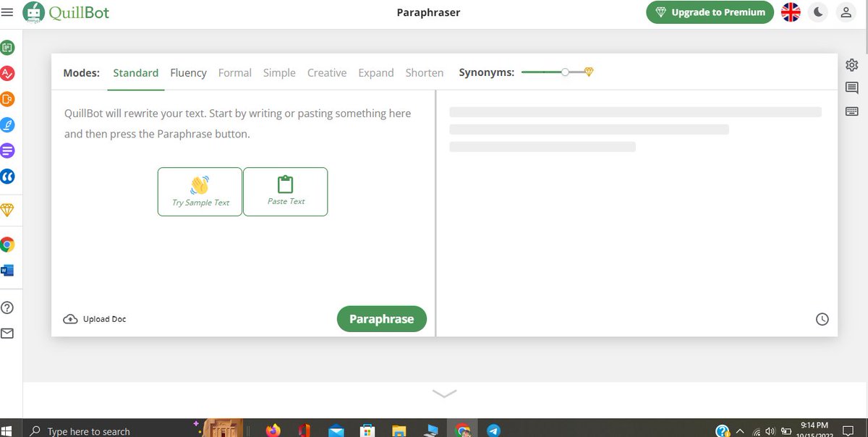Open File Explorer from the taskbar

[x=399, y=430]
